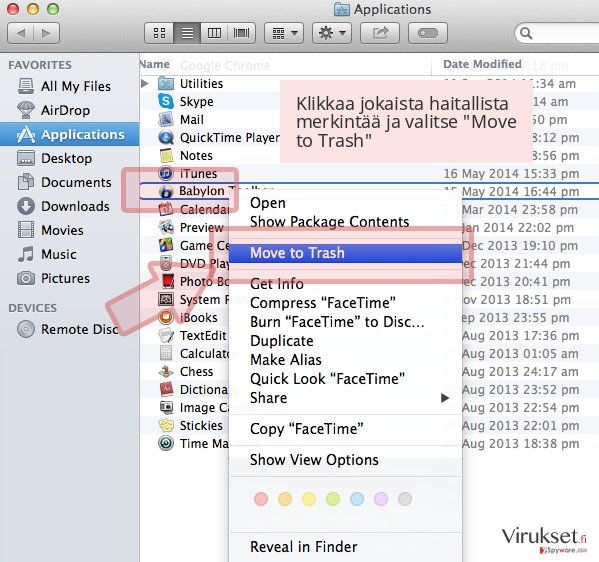Select Applications in the sidebar
Screen dimensions: 599x562
pos(70,134)
